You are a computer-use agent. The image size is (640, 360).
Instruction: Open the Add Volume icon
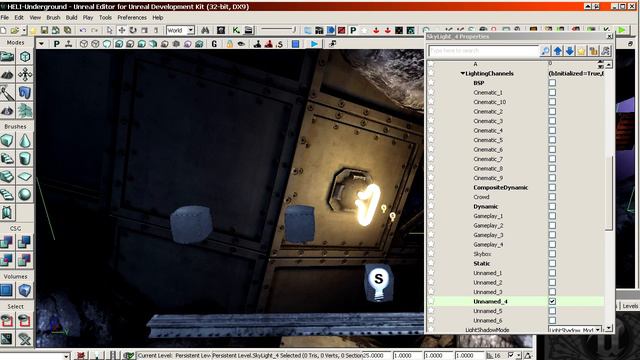[25, 291]
